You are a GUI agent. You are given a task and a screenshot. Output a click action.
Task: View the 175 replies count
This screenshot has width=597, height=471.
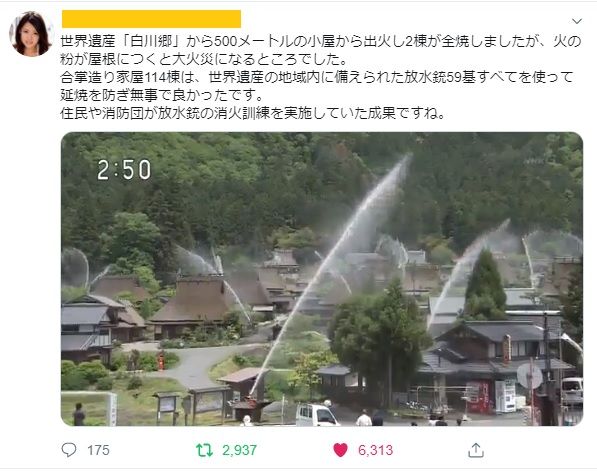(98, 450)
